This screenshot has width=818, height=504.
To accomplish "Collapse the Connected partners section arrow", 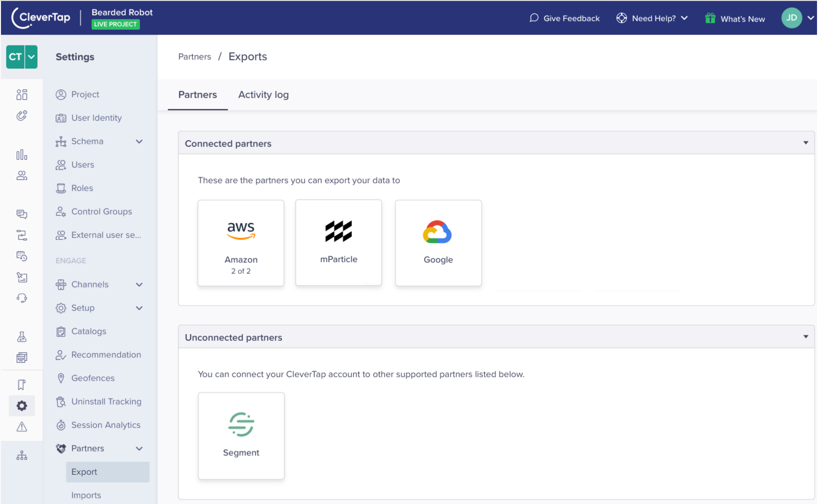I will tap(806, 143).
